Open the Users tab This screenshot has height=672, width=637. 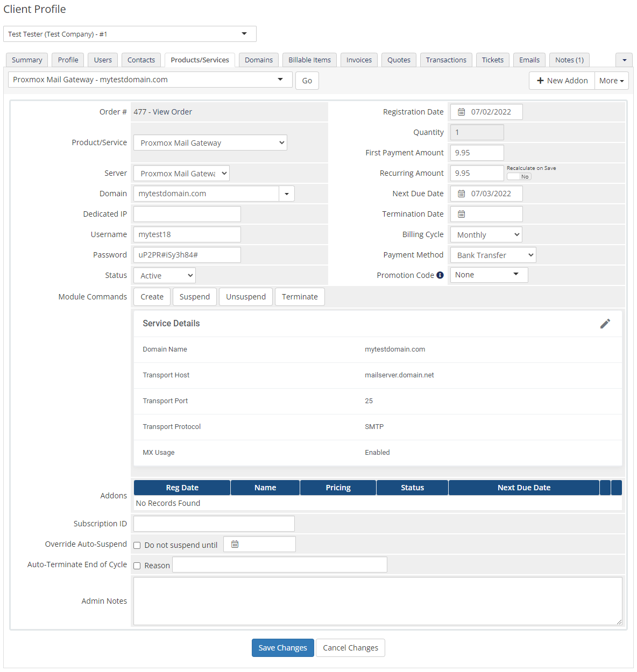pos(103,60)
